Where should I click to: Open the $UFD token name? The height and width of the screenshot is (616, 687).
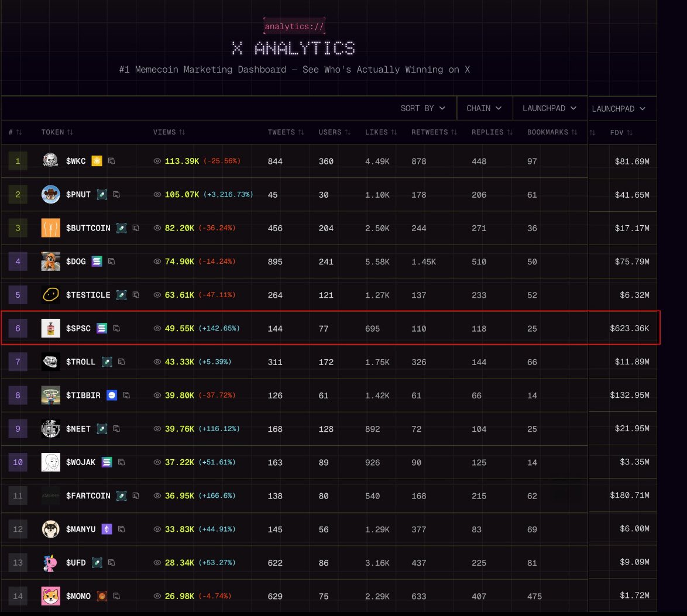pos(76,563)
